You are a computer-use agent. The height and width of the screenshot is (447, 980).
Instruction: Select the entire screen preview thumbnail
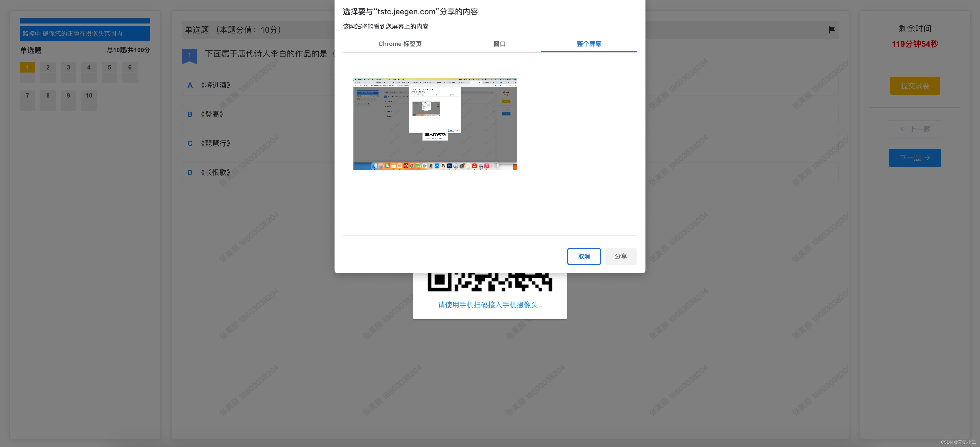coord(435,124)
